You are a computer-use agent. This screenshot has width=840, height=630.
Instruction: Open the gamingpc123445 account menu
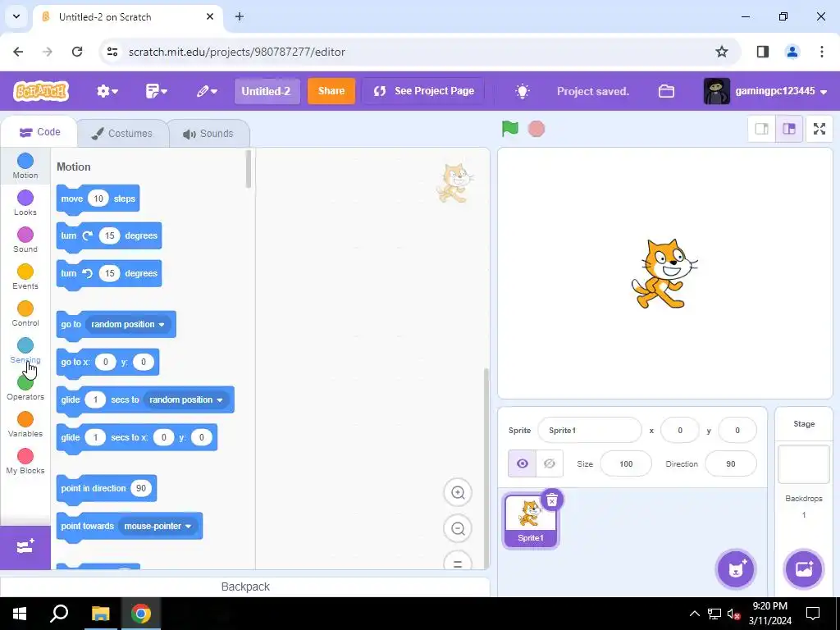tap(765, 91)
